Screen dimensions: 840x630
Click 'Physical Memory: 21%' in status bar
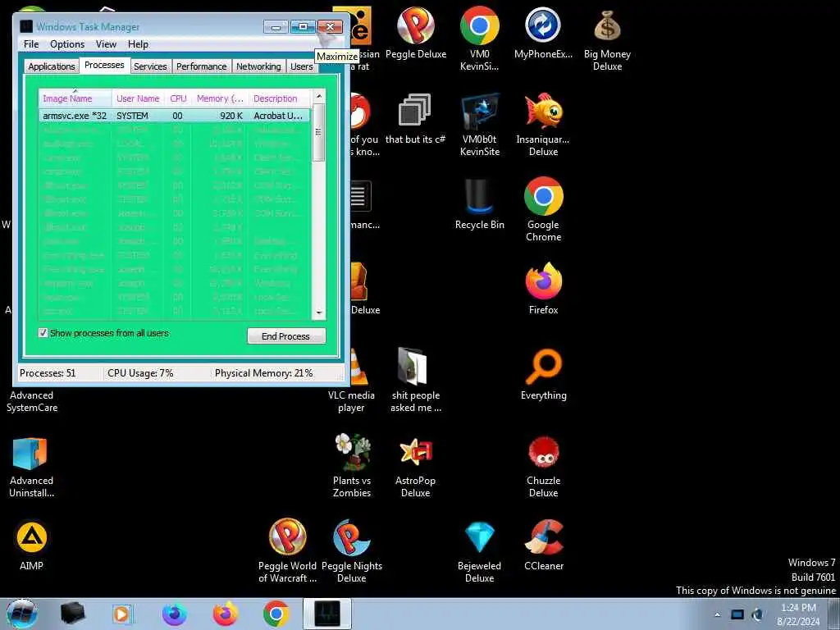pos(263,373)
